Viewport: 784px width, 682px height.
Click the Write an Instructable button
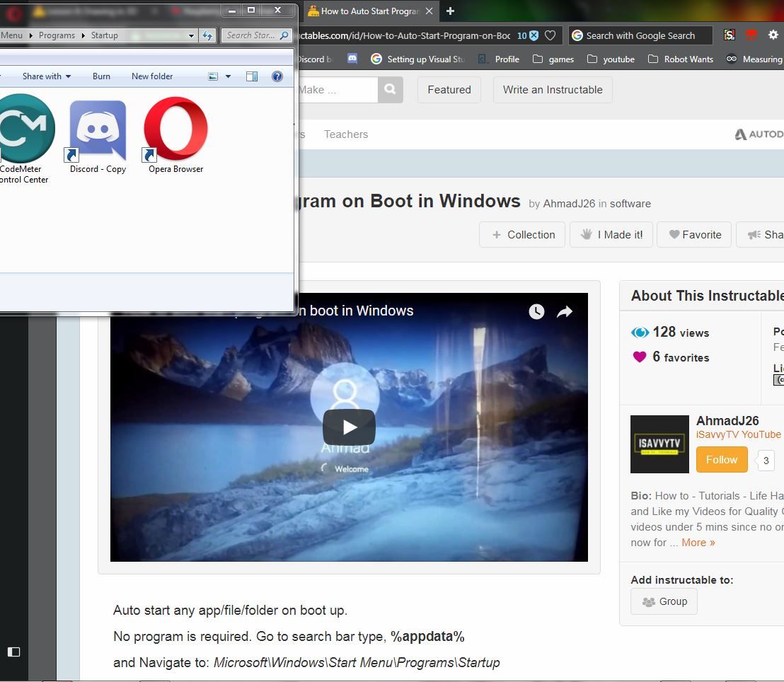(x=552, y=90)
